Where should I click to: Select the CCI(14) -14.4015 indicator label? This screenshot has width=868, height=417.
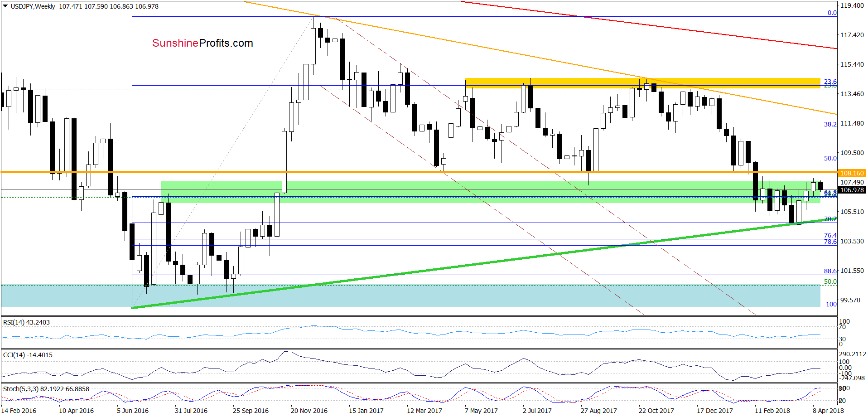(28, 355)
